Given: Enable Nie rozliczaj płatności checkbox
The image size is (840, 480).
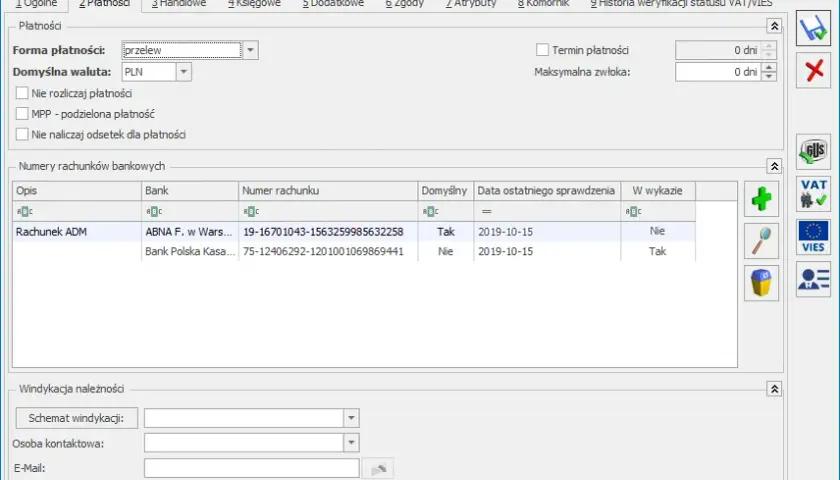Looking at the screenshot, I should pos(22,93).
